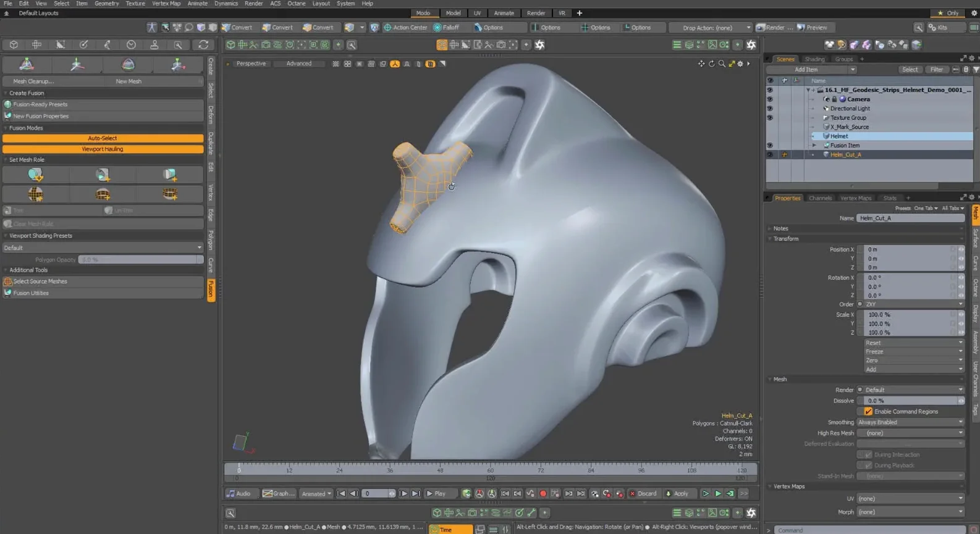Image resolution: width=980 pixels, height=534 pixels.
Task: Click the cube icon in left tool row
Action: 14,44
